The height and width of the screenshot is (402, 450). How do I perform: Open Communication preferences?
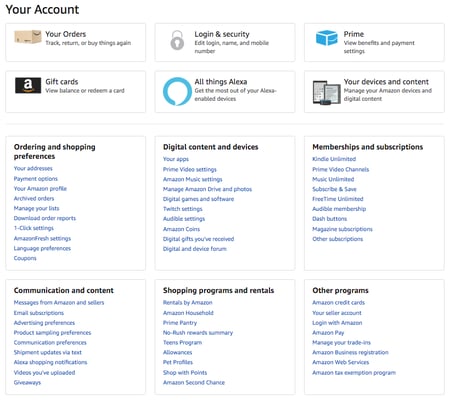[x=50, y=342]
